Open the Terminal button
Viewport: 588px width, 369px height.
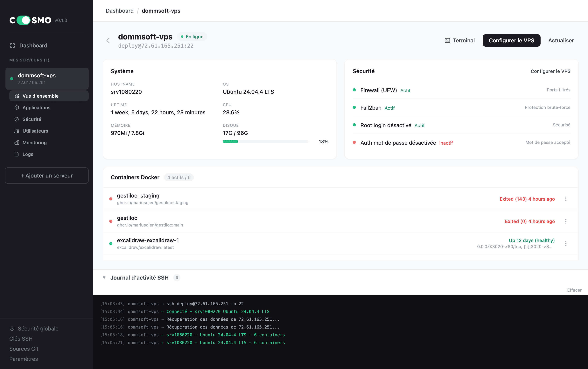coord(460,40)
